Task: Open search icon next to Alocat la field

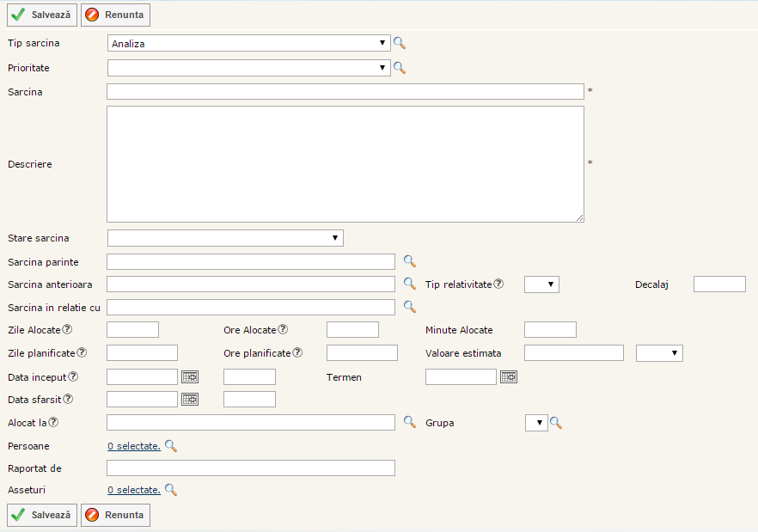Action: (410, 422)
